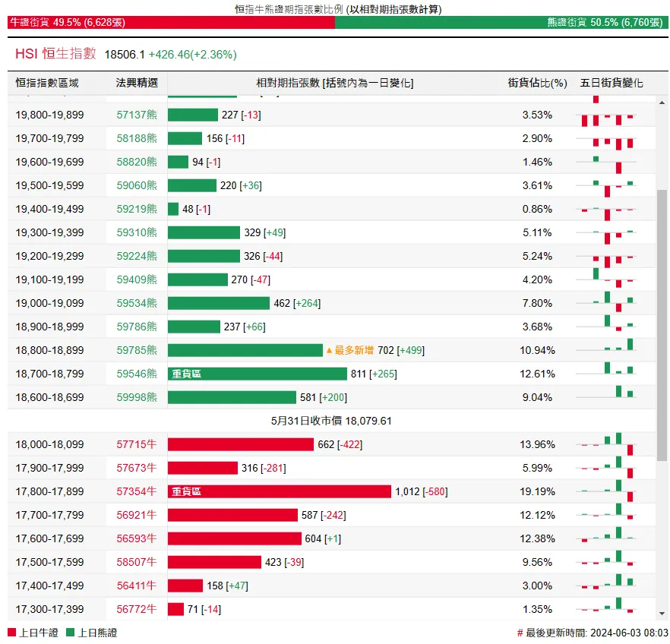Open the 57137熊 warrant link
Viewport: 670px width, 644px height.
tap(137, 115)
